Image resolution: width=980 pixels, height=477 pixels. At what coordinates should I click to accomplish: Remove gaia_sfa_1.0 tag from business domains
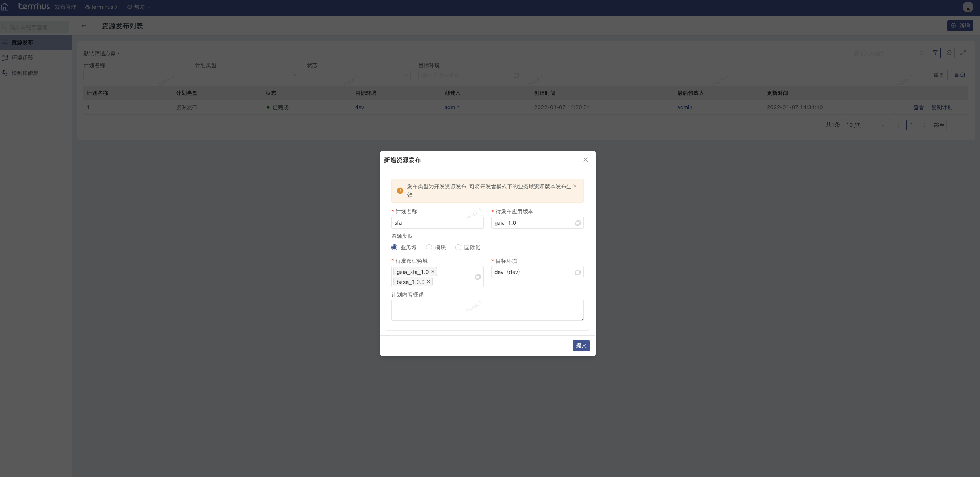pyautogui.click(x=433, y=272)
